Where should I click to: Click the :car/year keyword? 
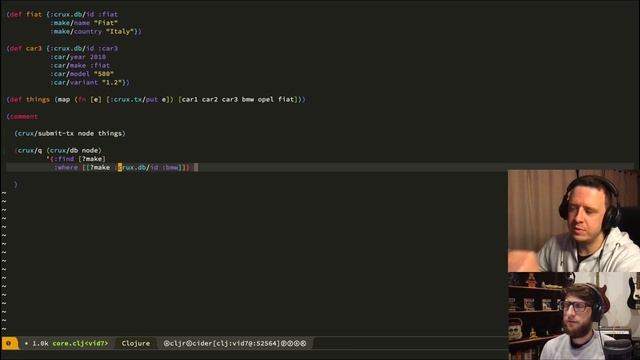pyautogui.click(x=68, y=57)
